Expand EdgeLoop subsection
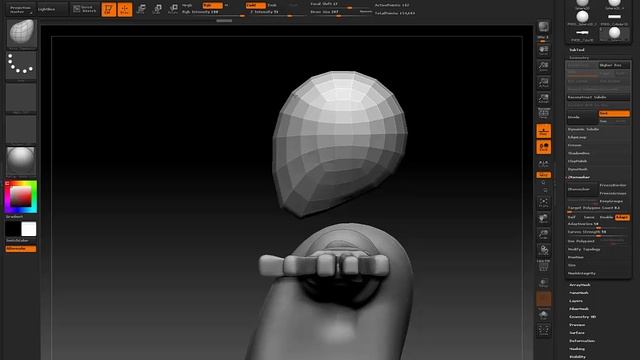Viewport: 640px width, 360px height. [577, 137]
